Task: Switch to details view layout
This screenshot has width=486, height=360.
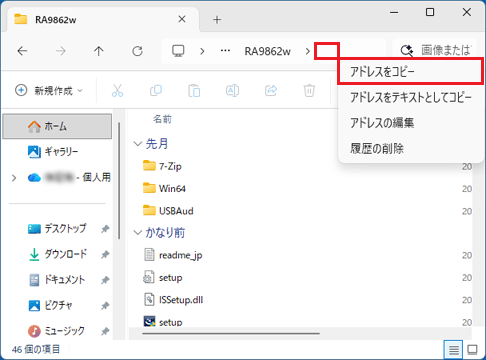Action: (x=453, y=350)
